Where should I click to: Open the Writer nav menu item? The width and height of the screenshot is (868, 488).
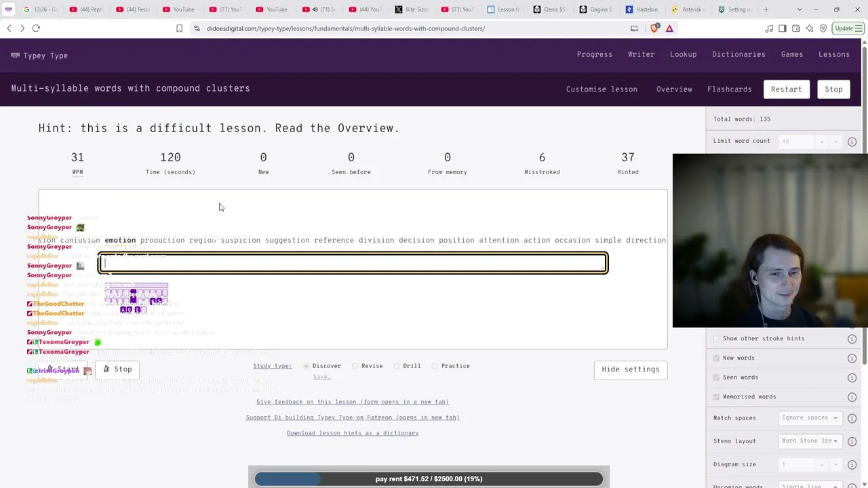point(641,55)
